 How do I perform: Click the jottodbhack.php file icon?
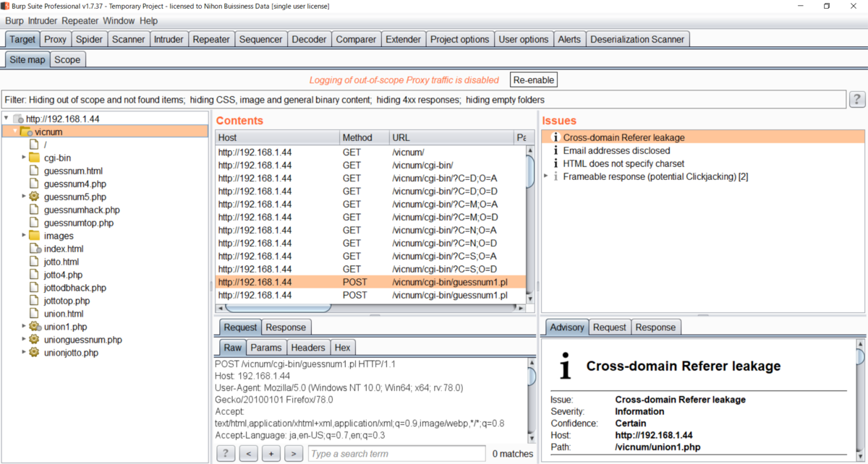[34, 288]
